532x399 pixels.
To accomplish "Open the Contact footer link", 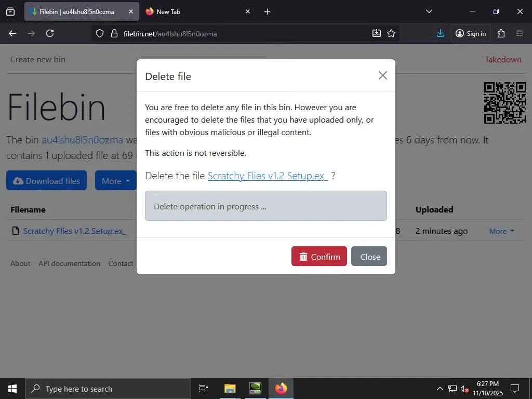I will [121, 263].
